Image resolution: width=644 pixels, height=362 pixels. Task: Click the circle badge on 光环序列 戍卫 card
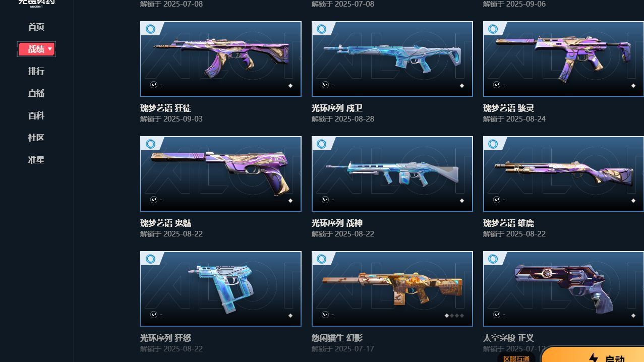pyautogui.click(x=322, y=29)
